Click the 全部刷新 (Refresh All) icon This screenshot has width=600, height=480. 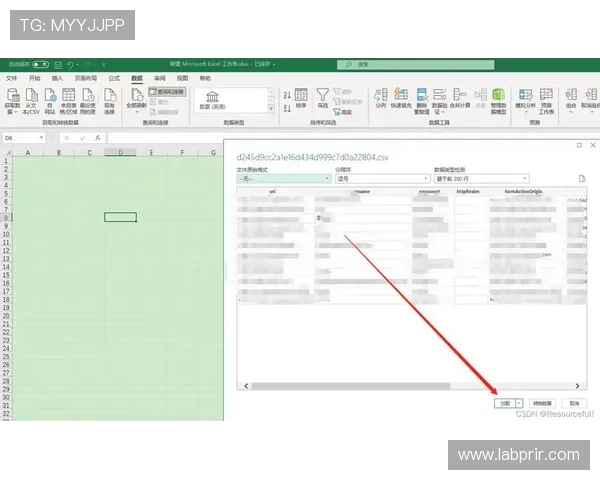pos(136,98)
